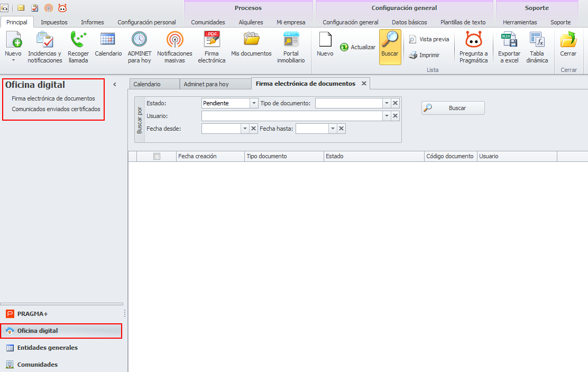The height and width of the screenshot is (372, 588).
Task: Click Vista previa
Action: pos(429,39)
